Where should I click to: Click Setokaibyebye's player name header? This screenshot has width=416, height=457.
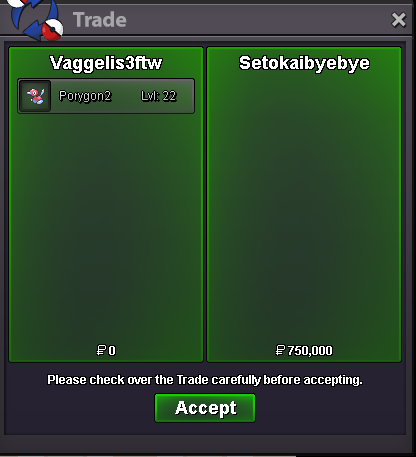(304, 63)
